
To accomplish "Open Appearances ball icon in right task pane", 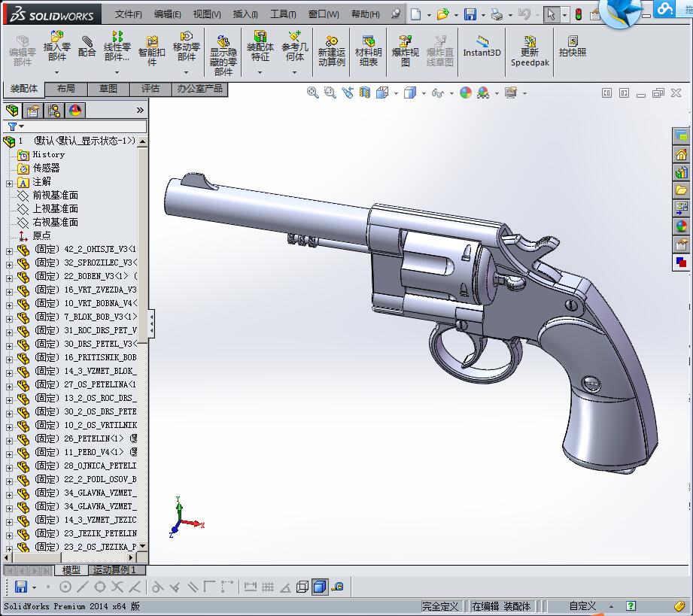I will pyautogui.click(x=681, y=226).
